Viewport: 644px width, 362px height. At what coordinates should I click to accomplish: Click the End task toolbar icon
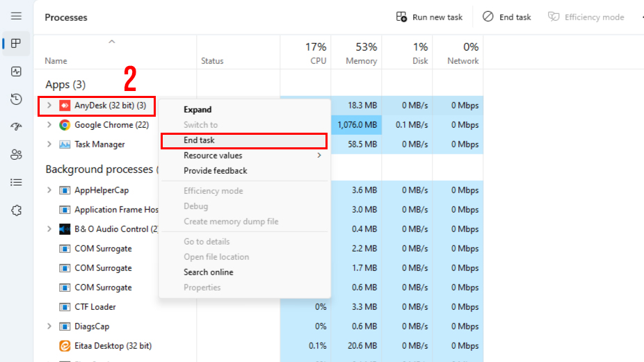tap(488, 17)
